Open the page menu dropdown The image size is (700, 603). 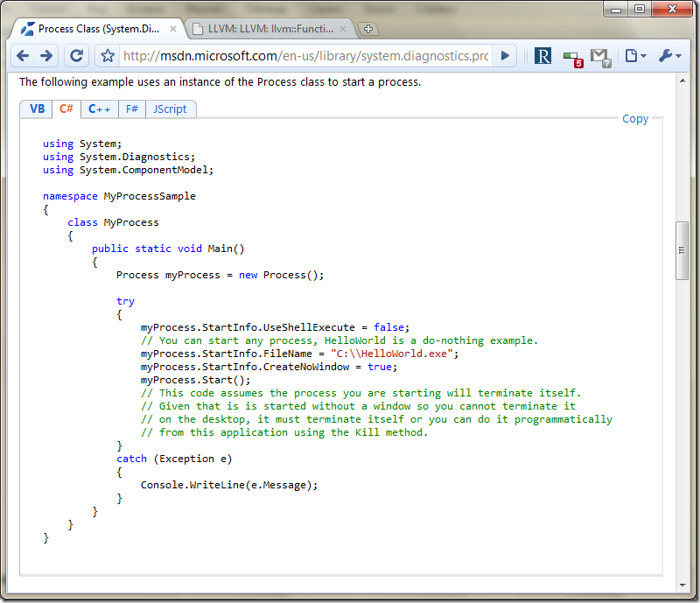(x=635, y=56)
